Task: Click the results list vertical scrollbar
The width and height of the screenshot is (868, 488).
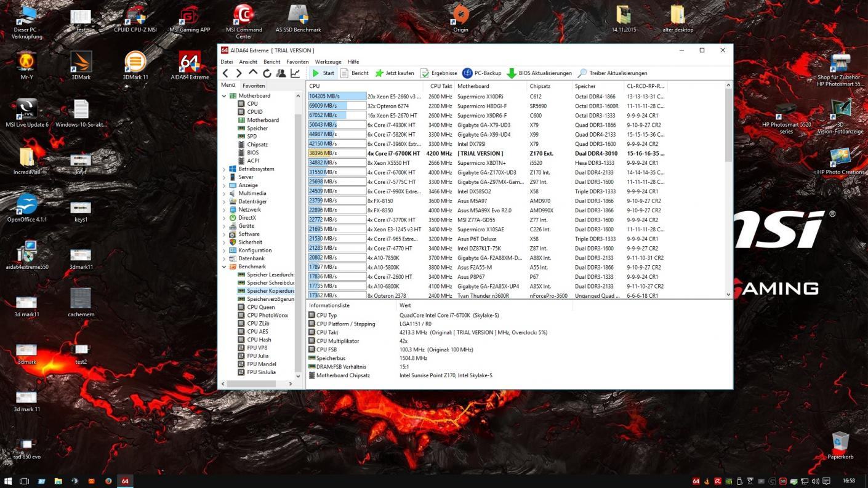Action: click(728, 190)
